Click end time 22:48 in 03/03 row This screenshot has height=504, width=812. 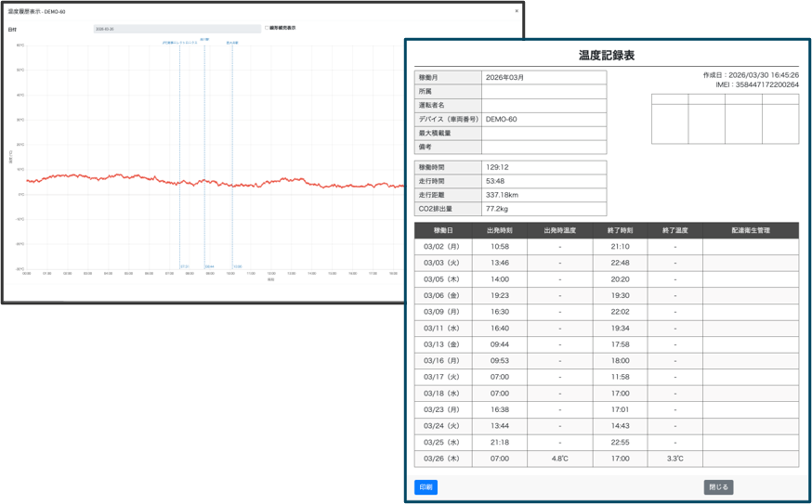point(620,263)
